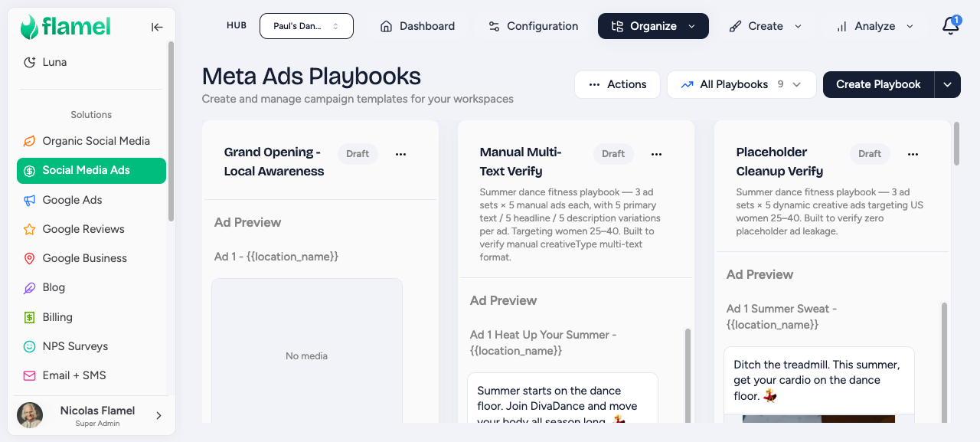Click the Ad 1 Heat Up Your Summer label
The width and height of the screenshot is (980, 442).
coord(543,342)
